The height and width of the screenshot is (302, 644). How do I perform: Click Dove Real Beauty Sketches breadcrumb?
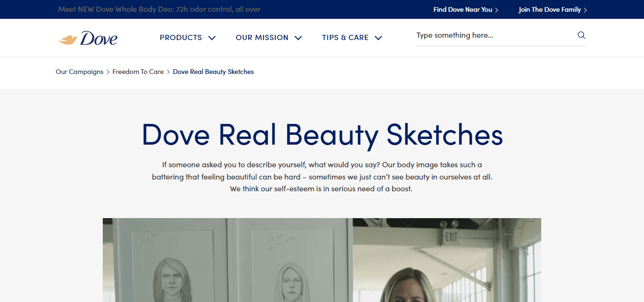[x=213, y=72]
